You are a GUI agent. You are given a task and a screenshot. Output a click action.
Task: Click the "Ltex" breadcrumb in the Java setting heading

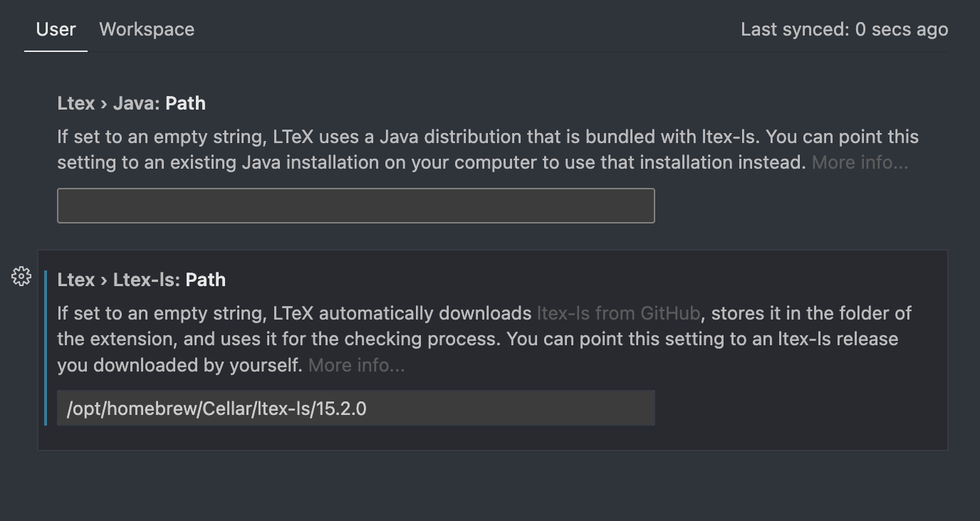[x=75, y=102]
